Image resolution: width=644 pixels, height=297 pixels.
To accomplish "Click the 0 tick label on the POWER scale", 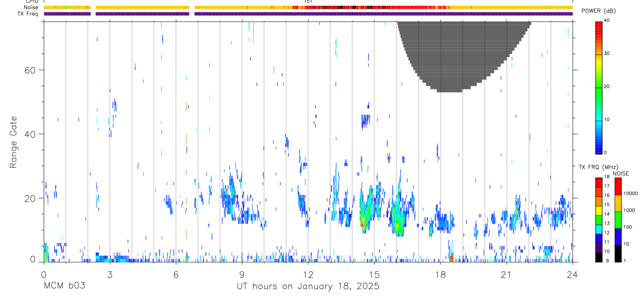I will coord(605,152).
